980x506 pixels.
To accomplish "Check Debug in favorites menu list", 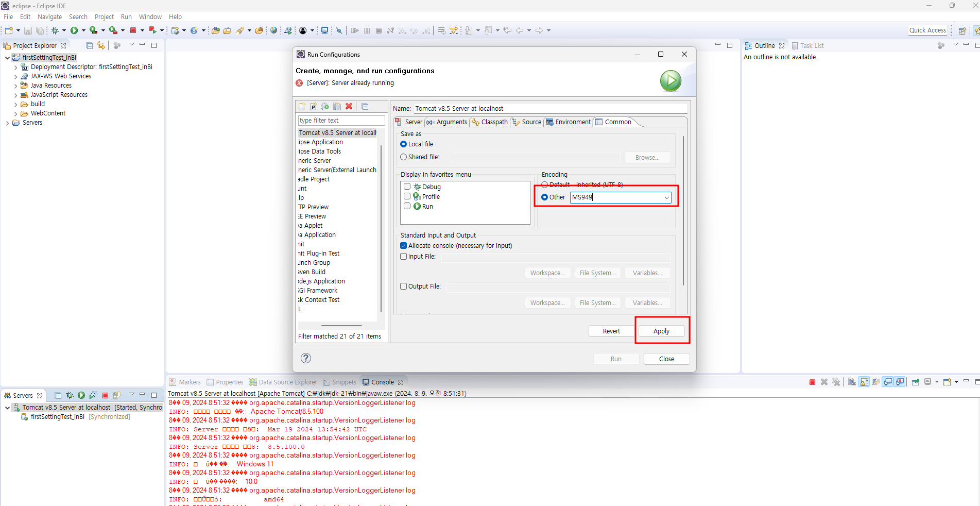I will (407, 187).
